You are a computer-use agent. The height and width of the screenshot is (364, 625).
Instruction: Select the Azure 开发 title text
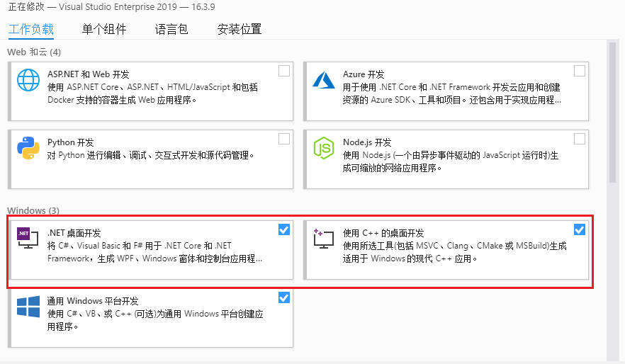364,74
